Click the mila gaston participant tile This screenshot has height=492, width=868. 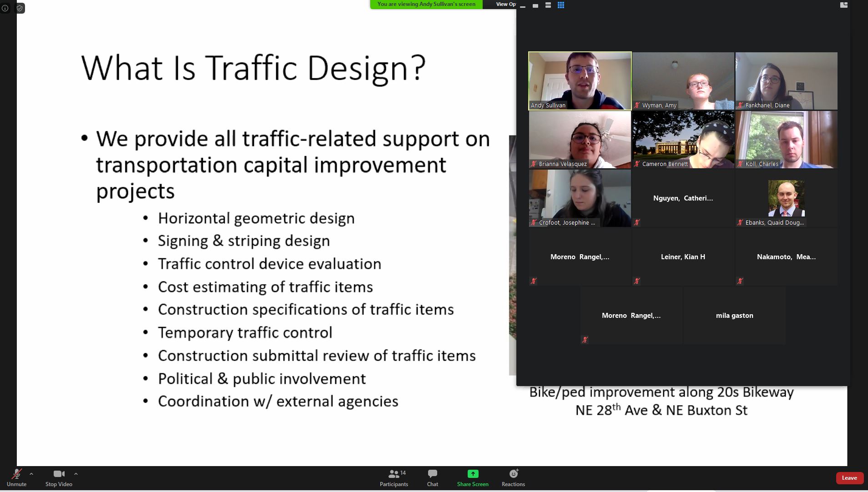[734, 315]
